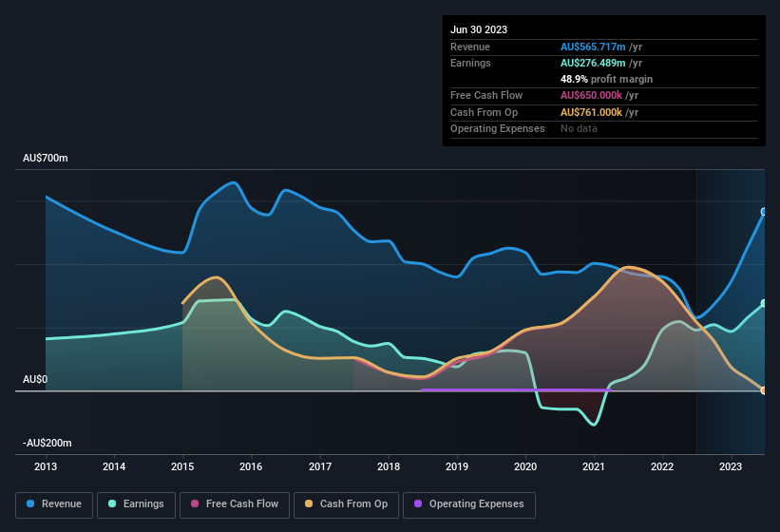Screen dimensions: 780x532
Task: Click the purple Operating Expenses line
Action: pyautogui.click(x=516, y=389)
